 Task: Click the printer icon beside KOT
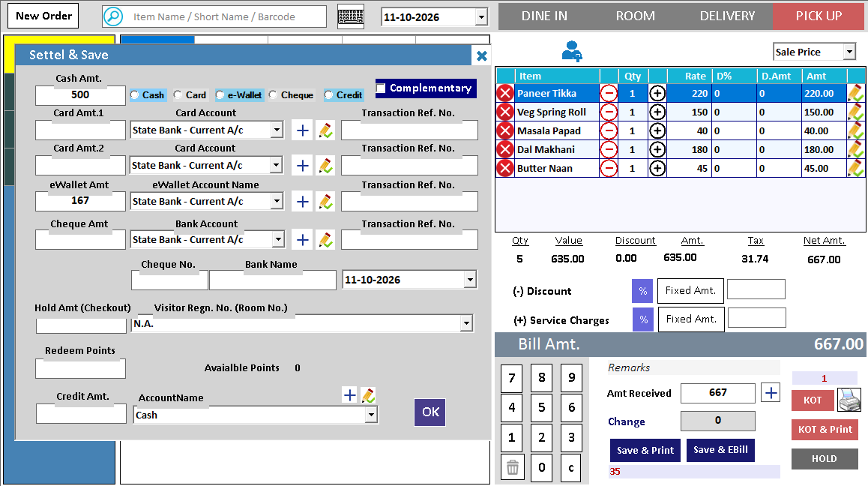coord(849,400)
